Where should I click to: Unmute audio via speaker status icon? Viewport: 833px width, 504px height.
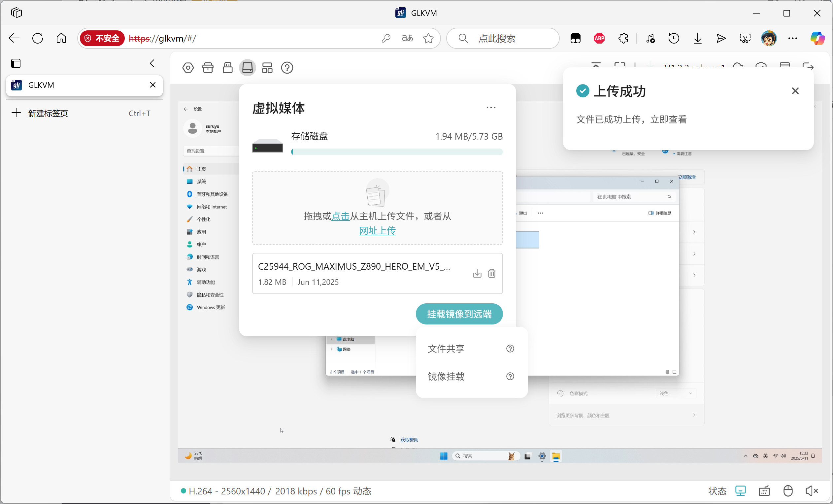pos(811,490)
